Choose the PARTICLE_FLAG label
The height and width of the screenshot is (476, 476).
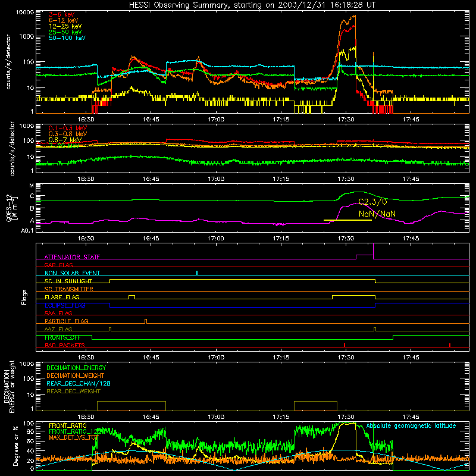67,321
